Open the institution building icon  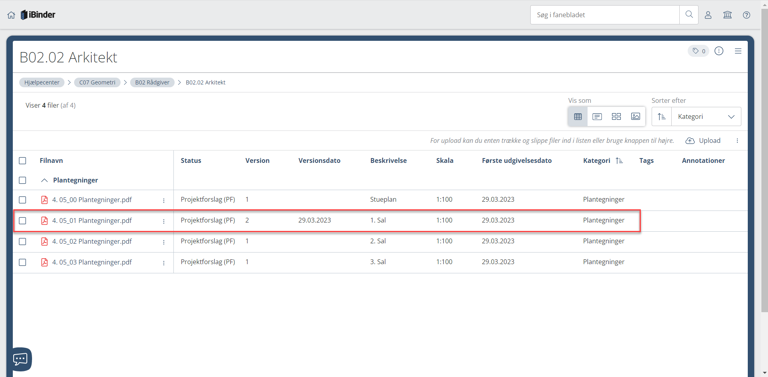[727, 15]
